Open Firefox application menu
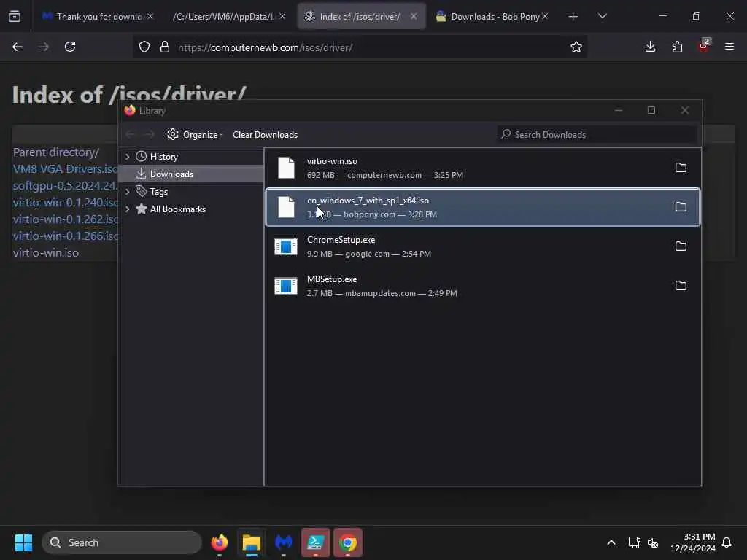Screen dimensions: 747x560 click(x=729, y=47)
